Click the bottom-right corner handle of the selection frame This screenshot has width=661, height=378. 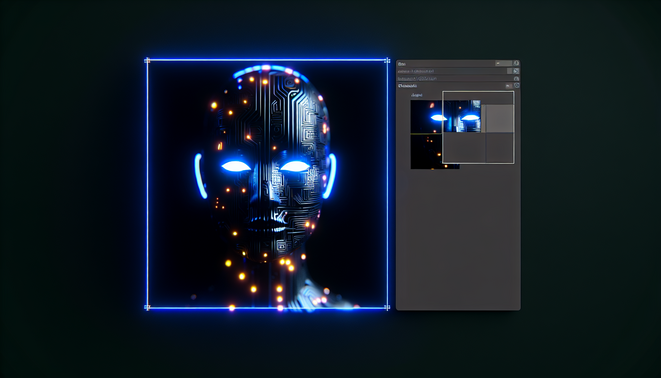pos(387,308)
